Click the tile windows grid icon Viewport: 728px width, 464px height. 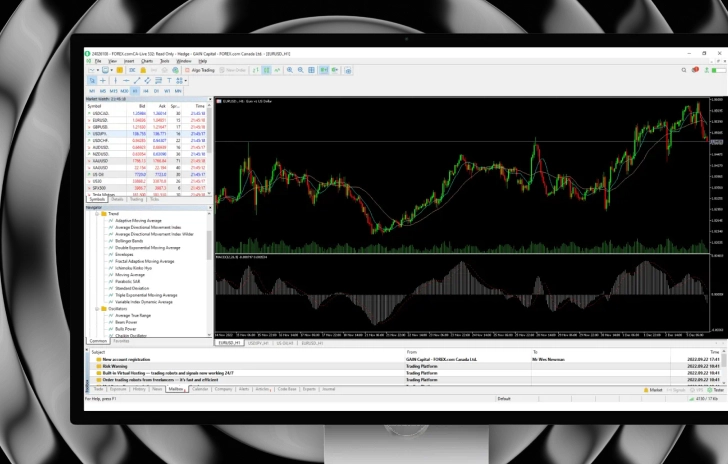(312, 70)
